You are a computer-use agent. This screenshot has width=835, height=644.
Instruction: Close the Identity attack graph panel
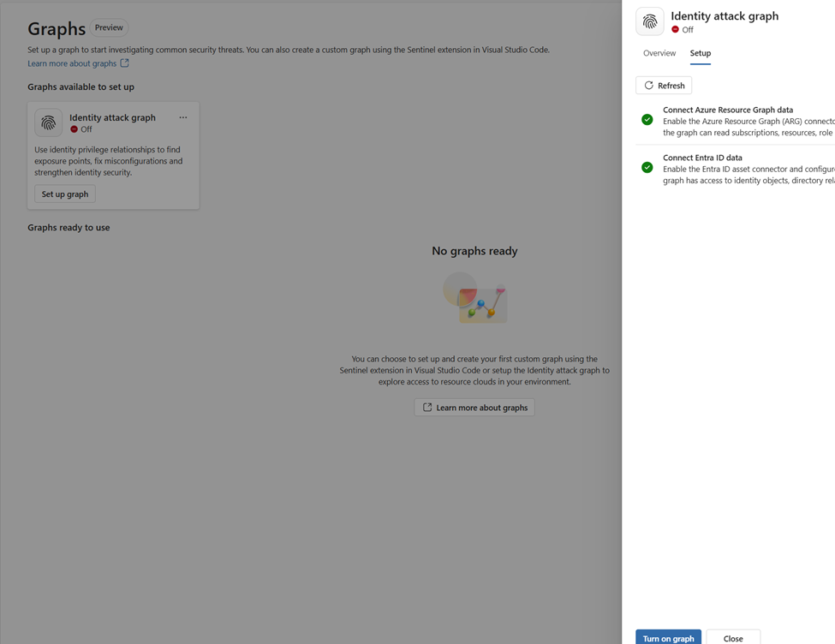pos(733,637)
